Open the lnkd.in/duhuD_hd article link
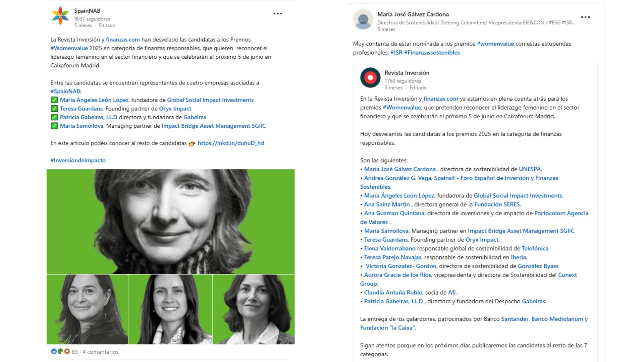Screen dimensions: 644x362 (x=231, y=143)
